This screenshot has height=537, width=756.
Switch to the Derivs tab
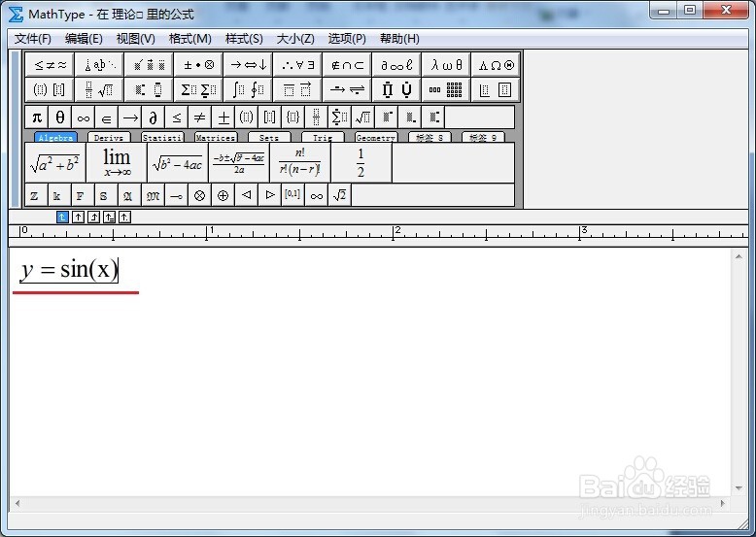109,137
